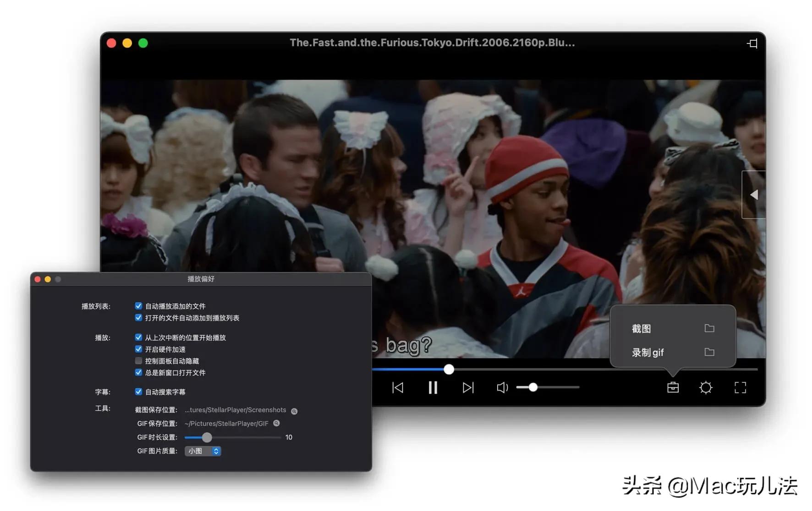Jump back to the previous video
Image resolution: width=812 pixels, height=511 pixels.
398,387
